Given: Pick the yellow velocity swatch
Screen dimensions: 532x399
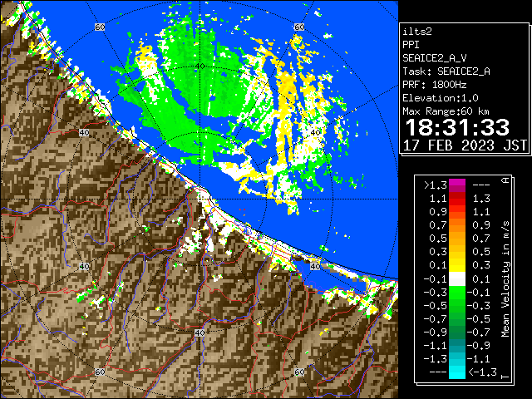Looking at the screenshot, I should (457, 265).
